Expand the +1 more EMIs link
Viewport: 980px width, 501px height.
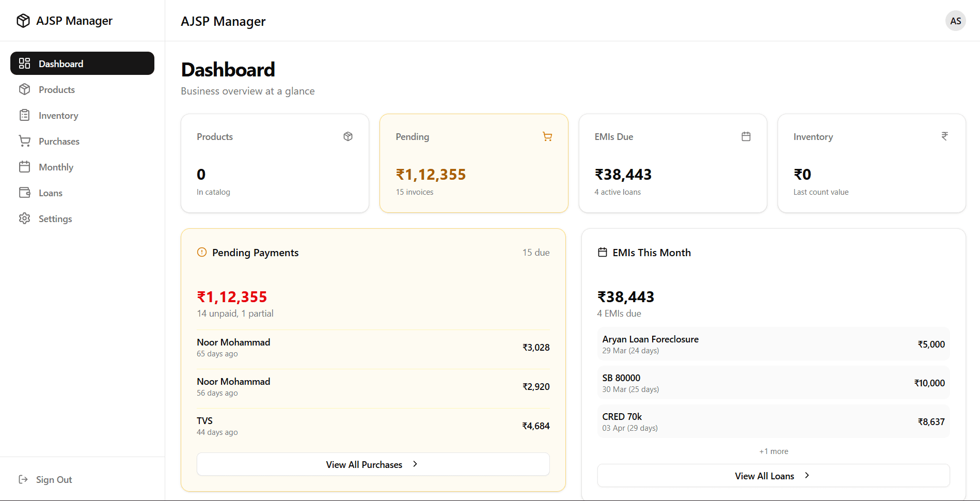pos(773,451)
